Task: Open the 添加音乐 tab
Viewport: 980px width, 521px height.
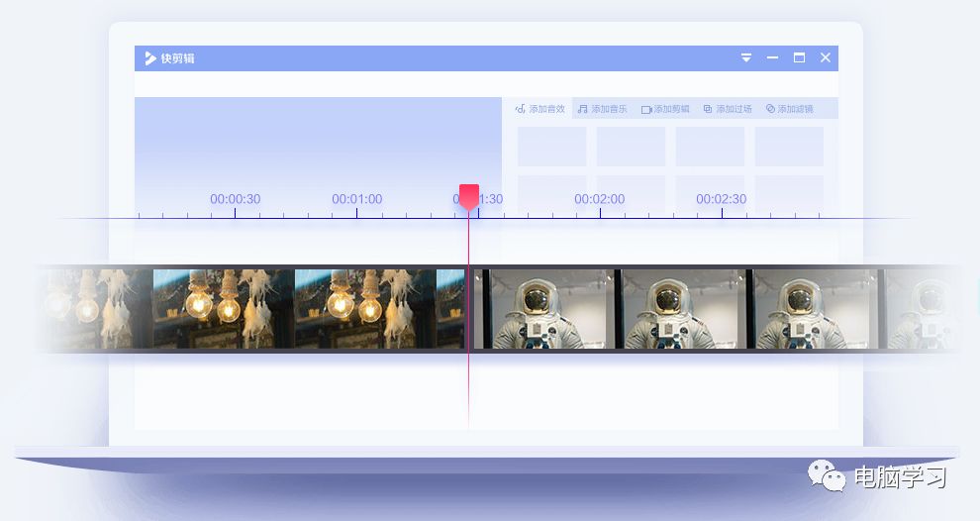Action: (603, 109)
